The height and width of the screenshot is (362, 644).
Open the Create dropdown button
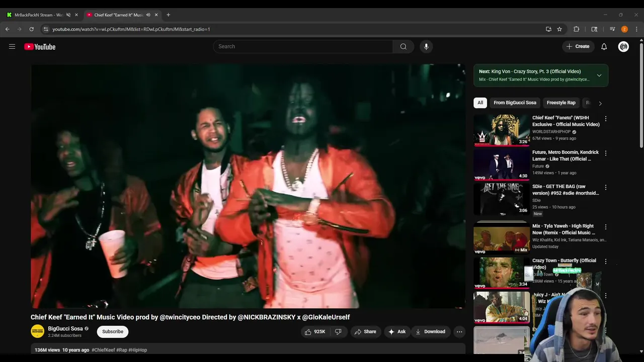[x=578, y=47]
